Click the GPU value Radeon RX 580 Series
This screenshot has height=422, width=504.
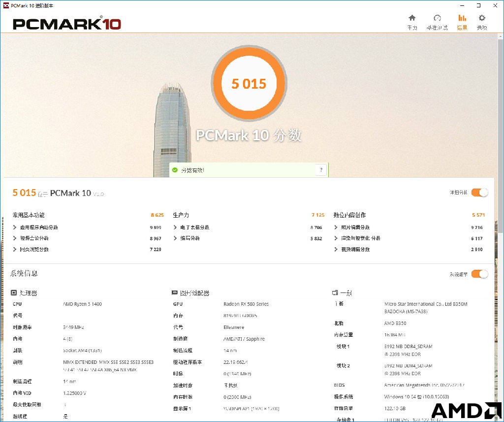pos(246,304)
